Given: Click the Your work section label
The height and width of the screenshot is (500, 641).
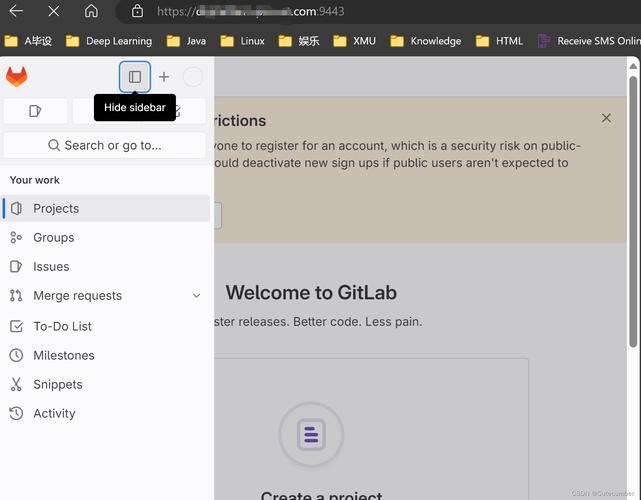Looking at the screenshot, I should pyautogui.click(x=35, y=180).
